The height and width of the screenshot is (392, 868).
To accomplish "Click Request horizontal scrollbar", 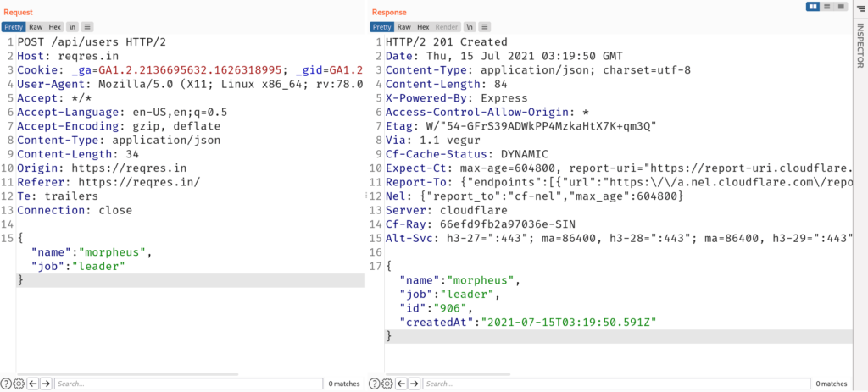I will (127, 374).
